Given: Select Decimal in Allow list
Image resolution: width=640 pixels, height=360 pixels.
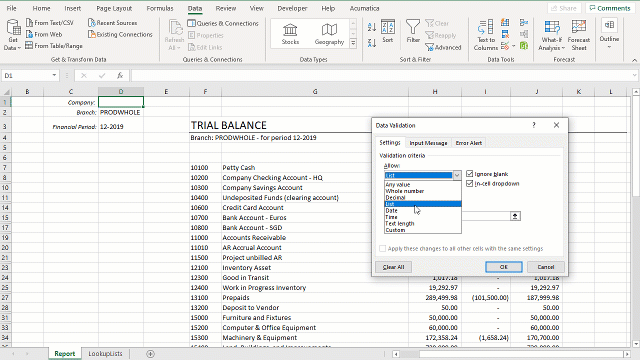Looking at the screenshot, I should (x=423, y=198).
